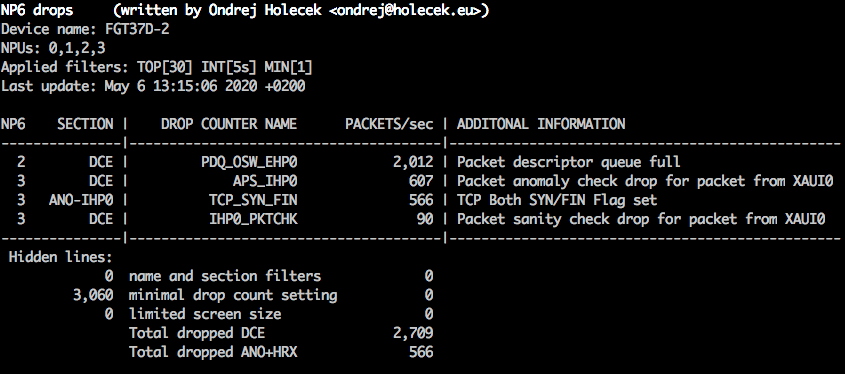Select the TCP_SYN_FIN counter name
The image size is (845, 374).
253,200
